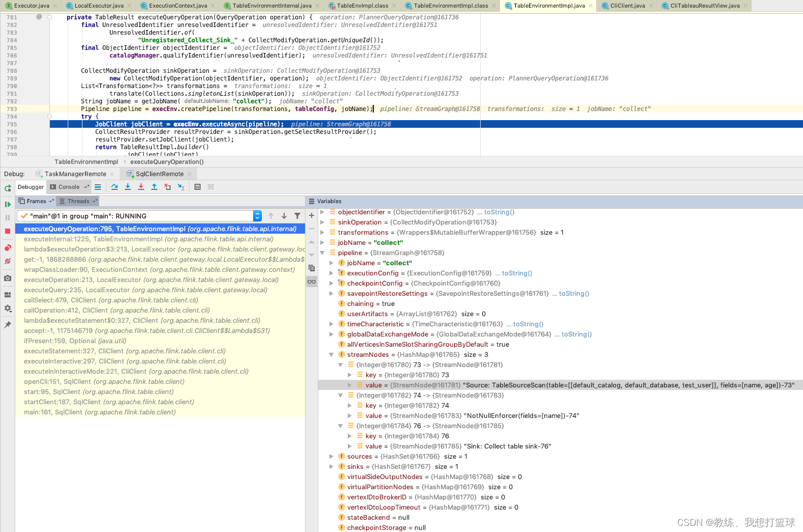Click the Run to Cursor icon

point(181,187)
